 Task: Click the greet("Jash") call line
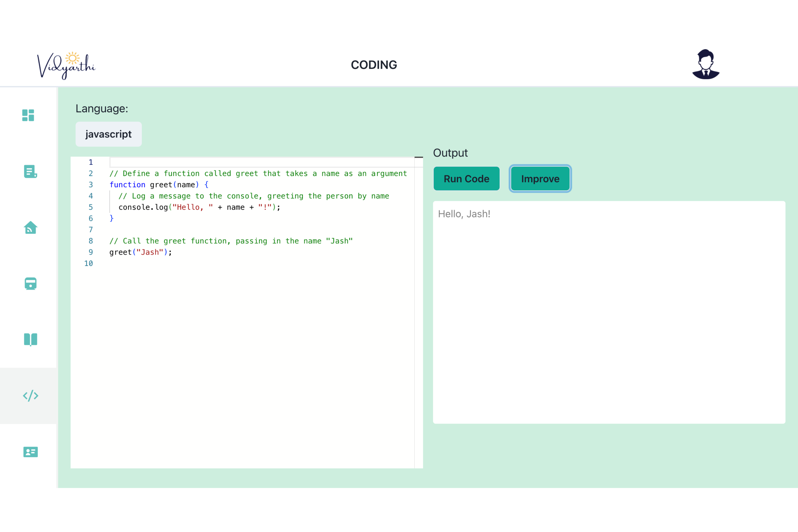[x=140, y=252]
